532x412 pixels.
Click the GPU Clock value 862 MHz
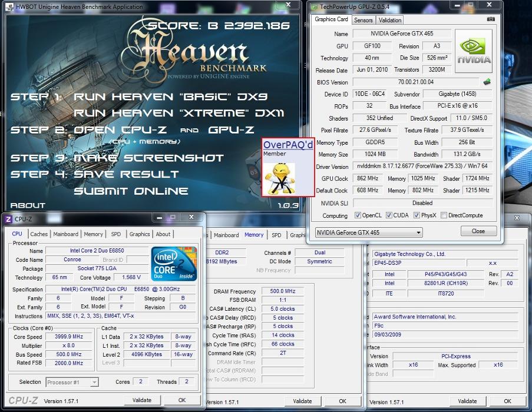click(x=368, y=178)
